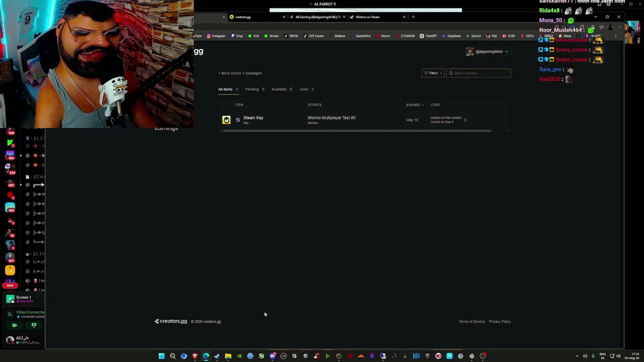Open a new browser tab
Image resolution: width=644 pixels, height=362 pixels.
(x=413, y=17)
